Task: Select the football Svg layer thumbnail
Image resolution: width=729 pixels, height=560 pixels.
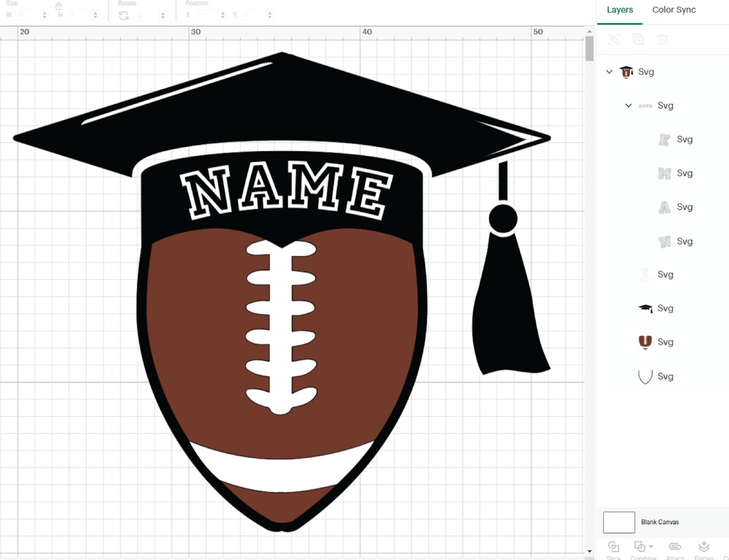Action: click(645, 342)
